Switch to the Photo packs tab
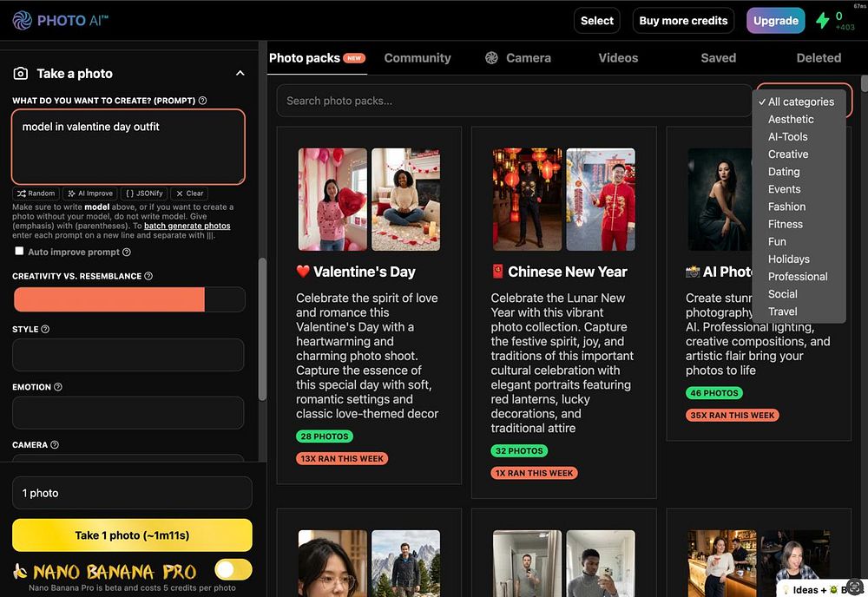 (x=317, y=57)
